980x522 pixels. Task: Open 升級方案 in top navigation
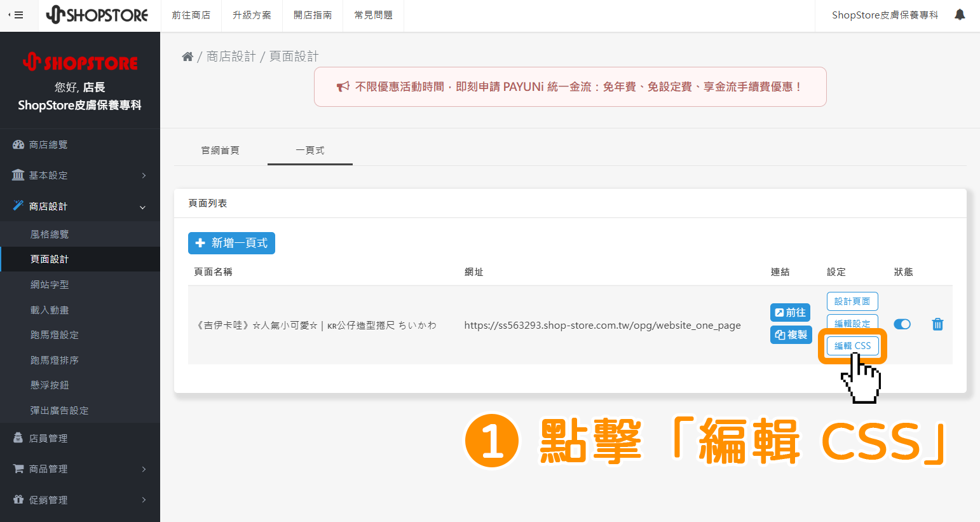coord(252,15)
